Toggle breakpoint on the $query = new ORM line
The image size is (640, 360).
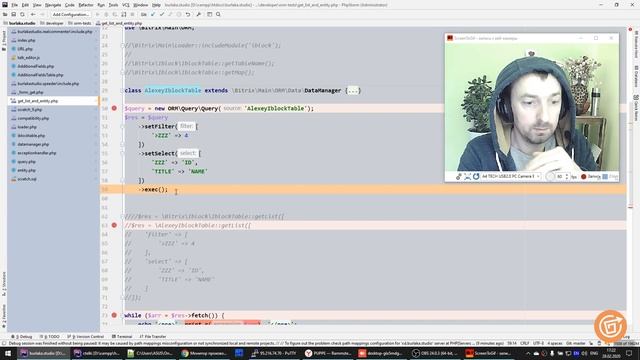(114, 108)
